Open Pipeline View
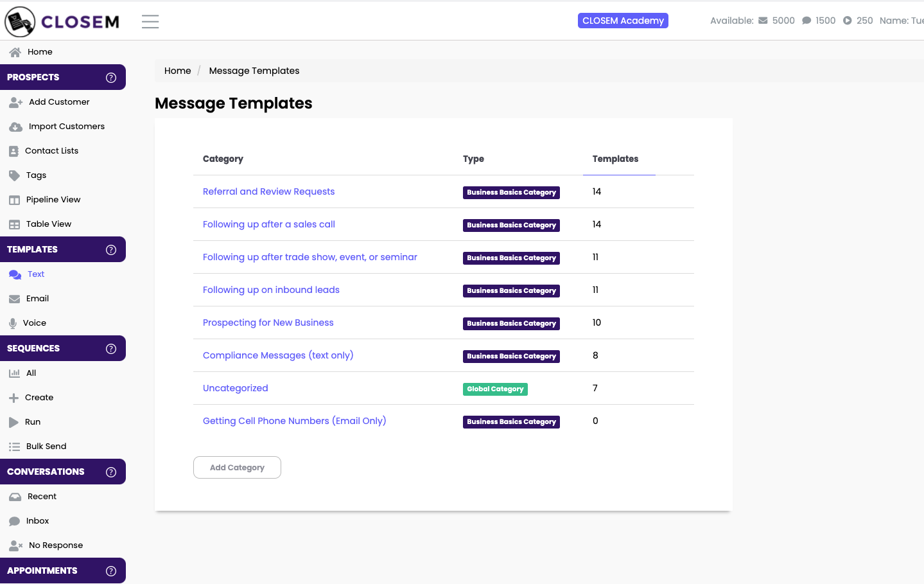 click(x=53, y=200)
